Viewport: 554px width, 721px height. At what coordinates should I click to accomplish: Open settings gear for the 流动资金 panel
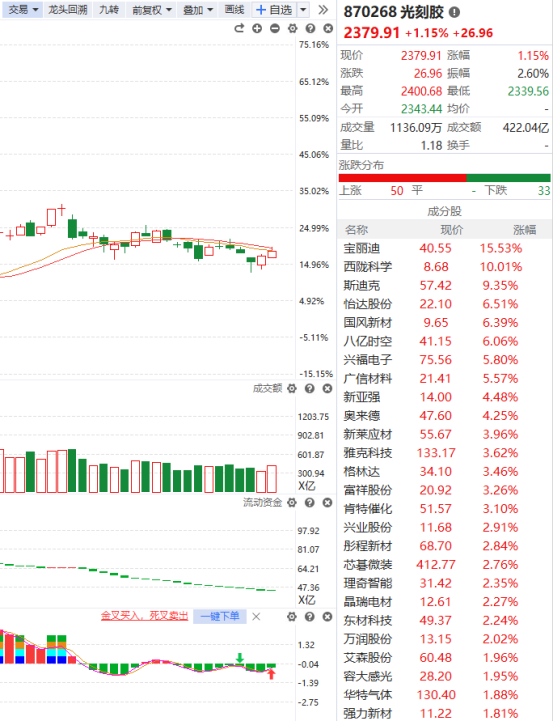(x=292, y=503)
